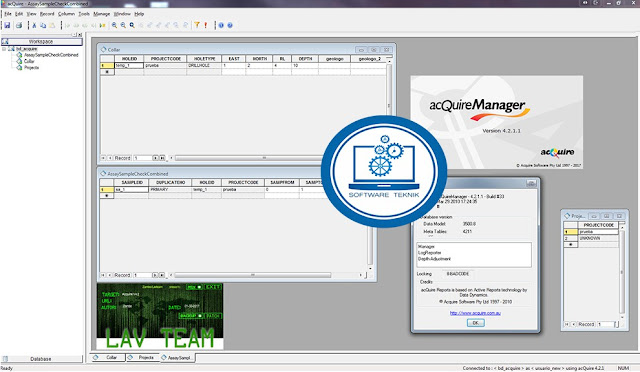640x372 pixels.
Task: Open the View menu
Action: (31, 14)
